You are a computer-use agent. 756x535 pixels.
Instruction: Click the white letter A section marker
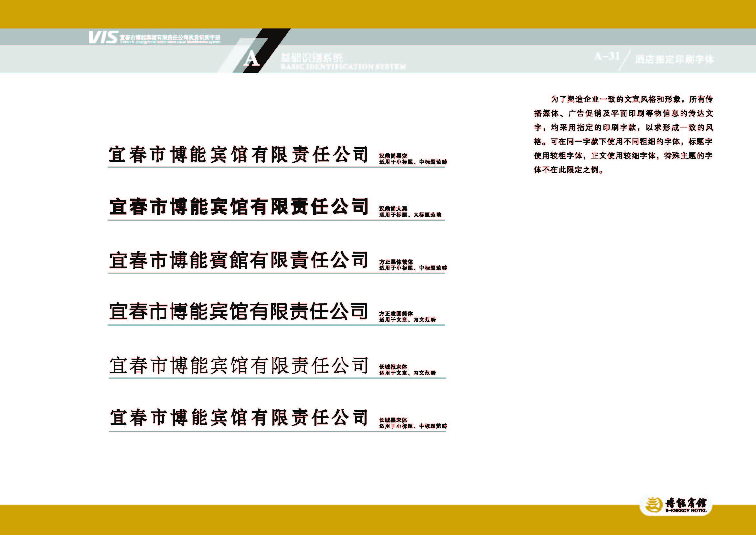(x=251, y=59)
